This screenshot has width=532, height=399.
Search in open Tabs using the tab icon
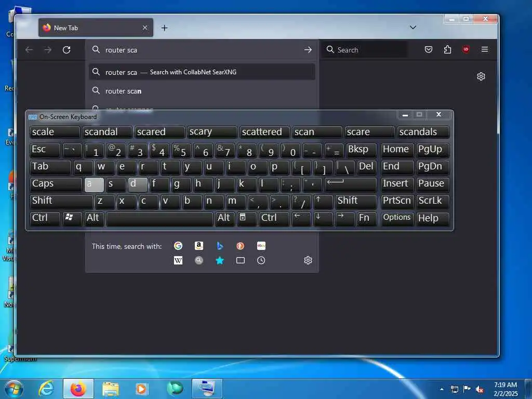[240, 260]
